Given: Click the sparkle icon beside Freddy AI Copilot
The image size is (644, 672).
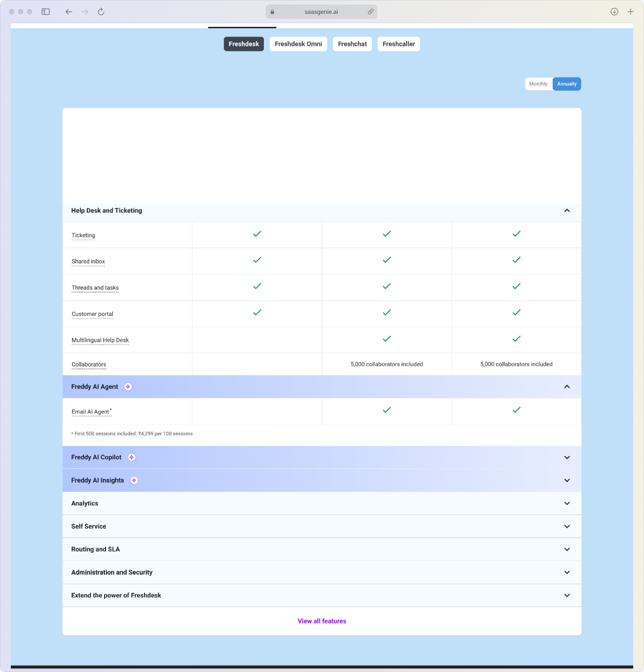Looking at the screenshot, I should tap(131, 457).
